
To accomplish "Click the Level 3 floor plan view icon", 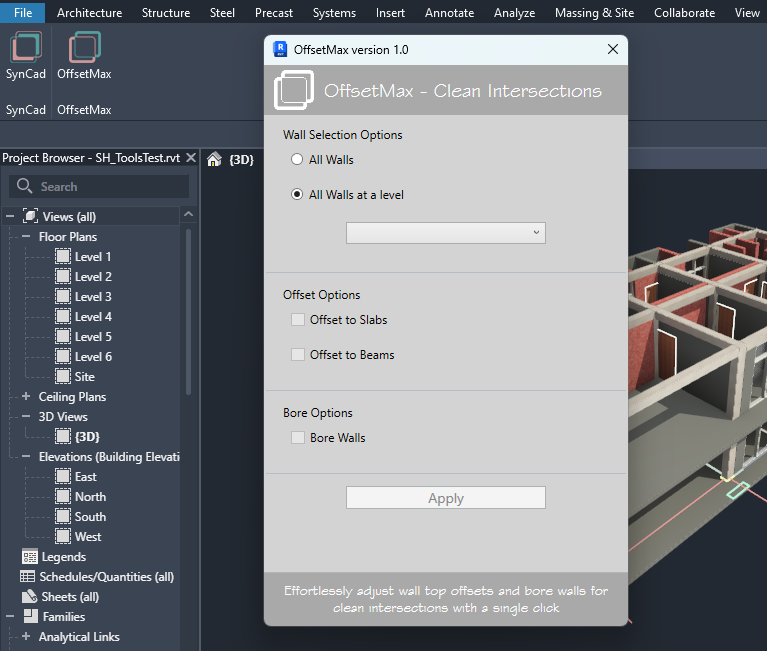I will 63,296.
